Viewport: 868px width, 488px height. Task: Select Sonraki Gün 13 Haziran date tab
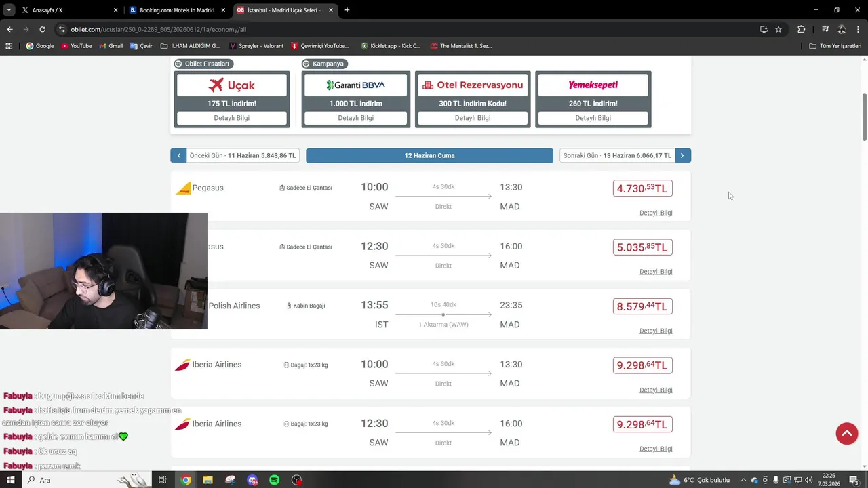click(x=617, y=155)
